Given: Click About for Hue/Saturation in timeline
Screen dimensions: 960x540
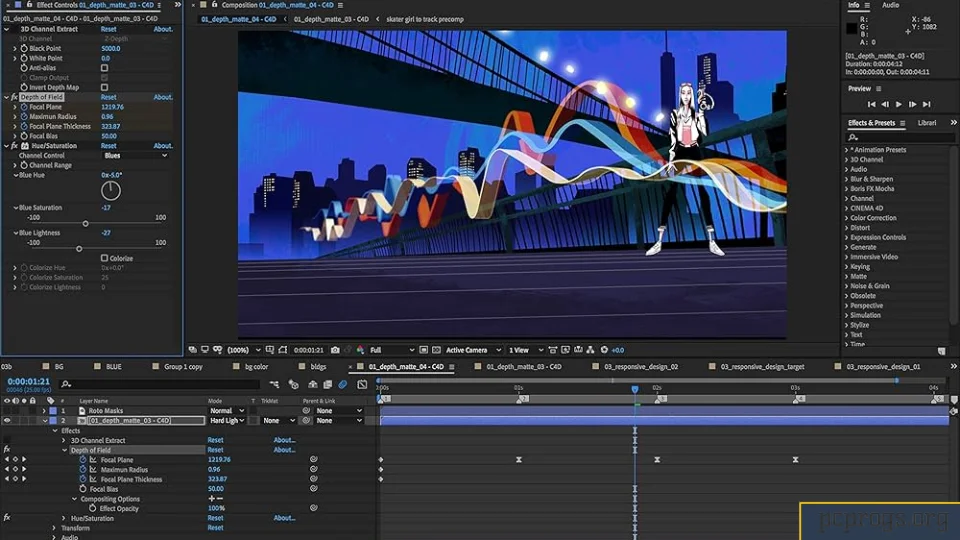Looking at the screenshot, I should [x=284, y=518].
